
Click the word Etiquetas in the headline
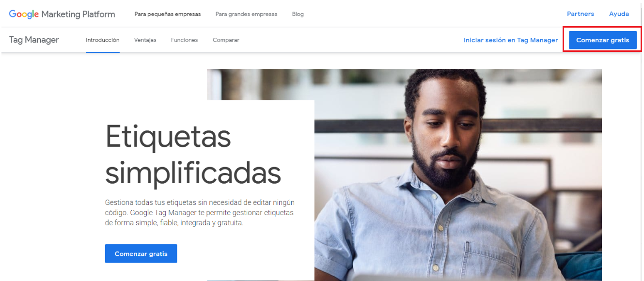tap(168, 137)
